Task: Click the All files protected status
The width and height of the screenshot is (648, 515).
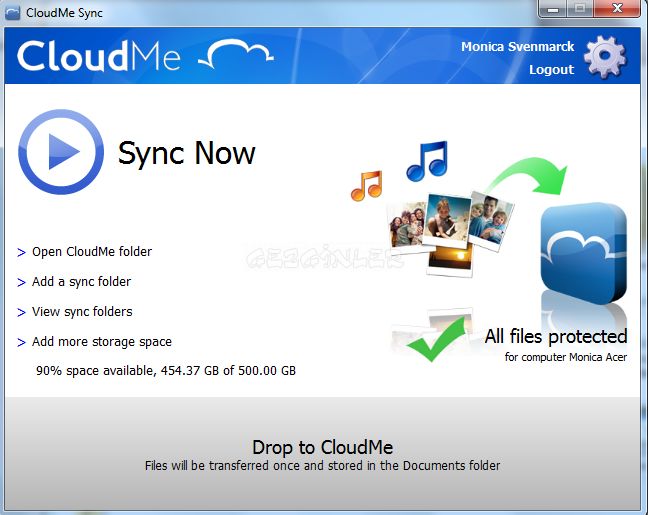Action: coord(556,336)
